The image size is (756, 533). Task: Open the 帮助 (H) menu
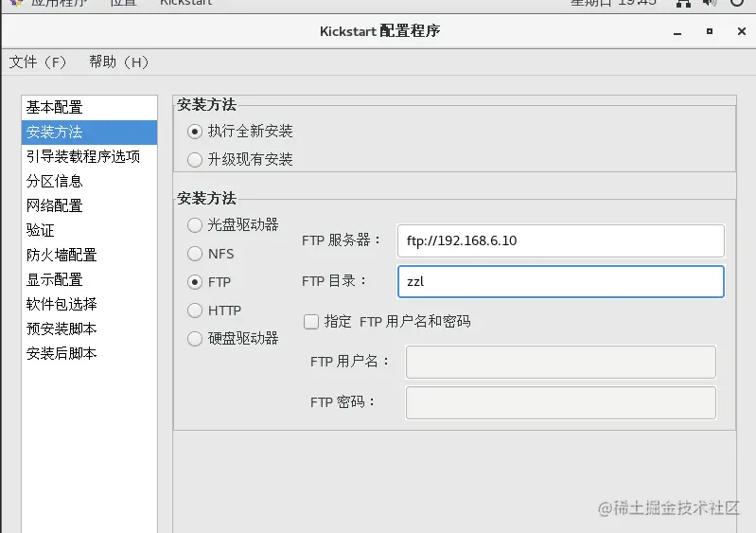[x=118, y=62]
